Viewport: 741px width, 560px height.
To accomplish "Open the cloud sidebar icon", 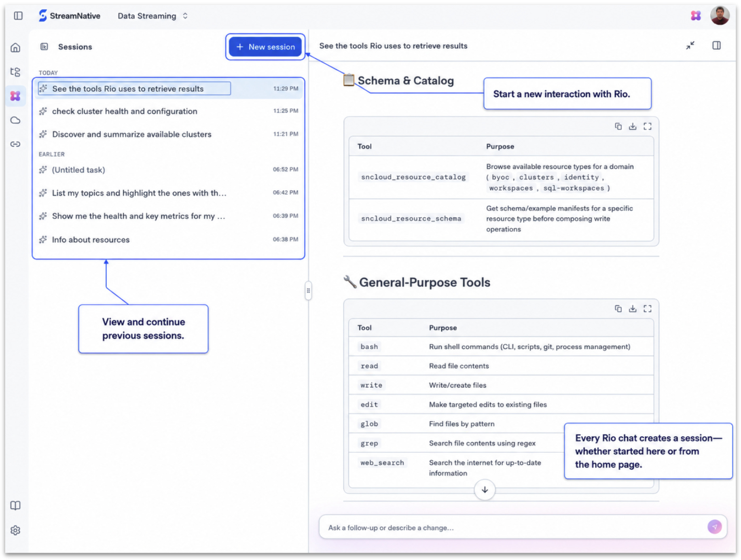I will tap(15, 120).
